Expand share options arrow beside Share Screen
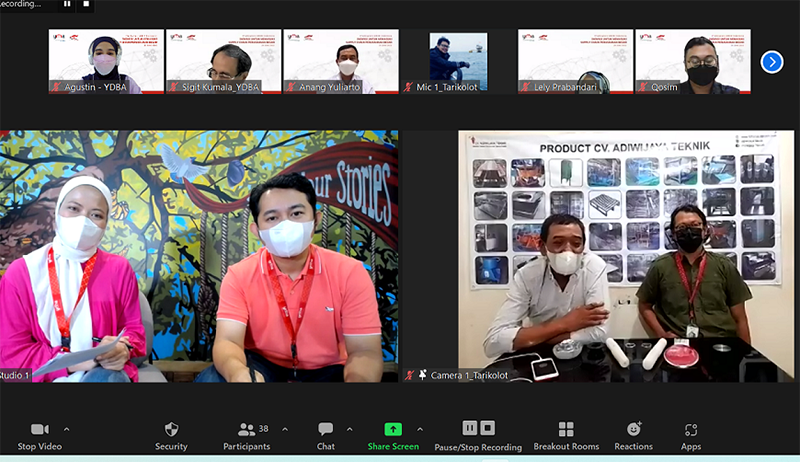The height and width of the screenshot is (462, 800). (420, 429)
